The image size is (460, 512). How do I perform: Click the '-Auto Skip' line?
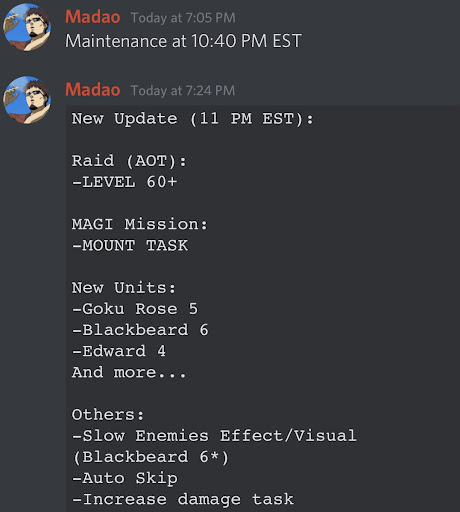(x=125, y=478)
